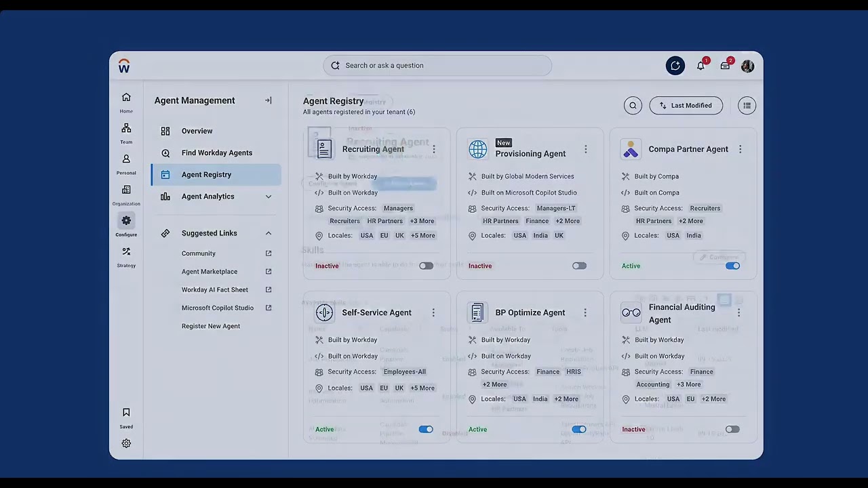868x488 pixels.
Task: Expand +3 More on Recruiting Agent security
Action: click(x=422, y=221)
